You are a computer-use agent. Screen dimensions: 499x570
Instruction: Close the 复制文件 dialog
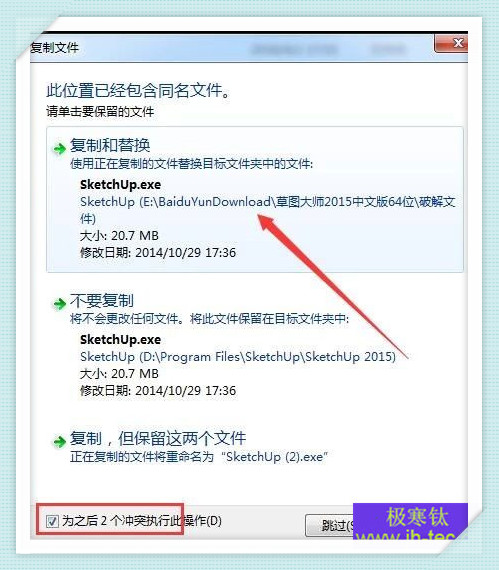(x=451, y=44)
